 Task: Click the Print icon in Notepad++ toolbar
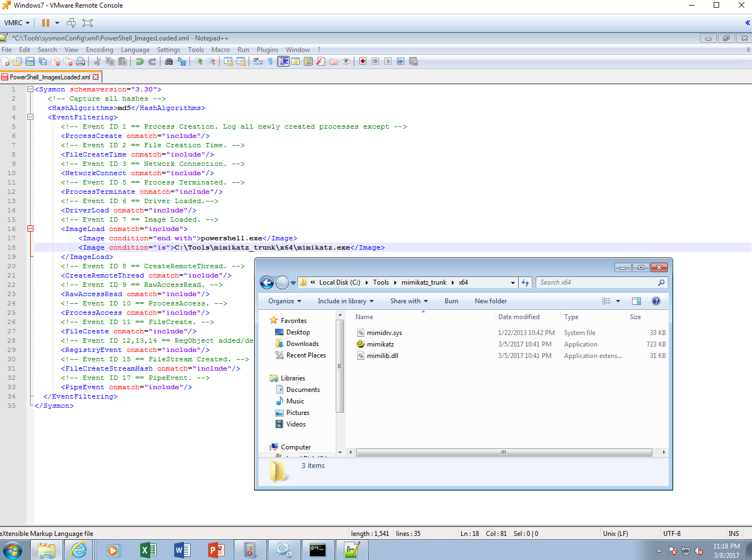pyautogui.click(x=81, y=61)
